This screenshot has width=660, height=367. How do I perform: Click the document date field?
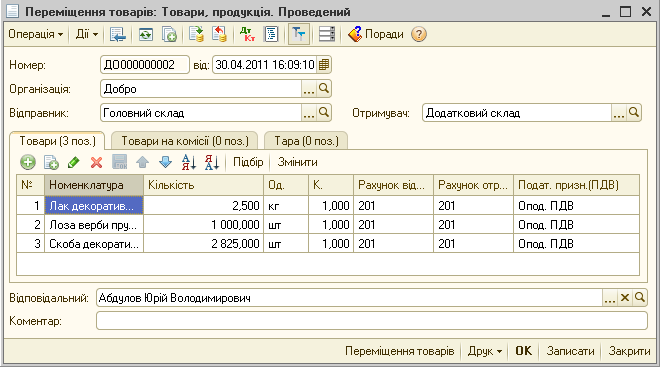click(265, 65)
